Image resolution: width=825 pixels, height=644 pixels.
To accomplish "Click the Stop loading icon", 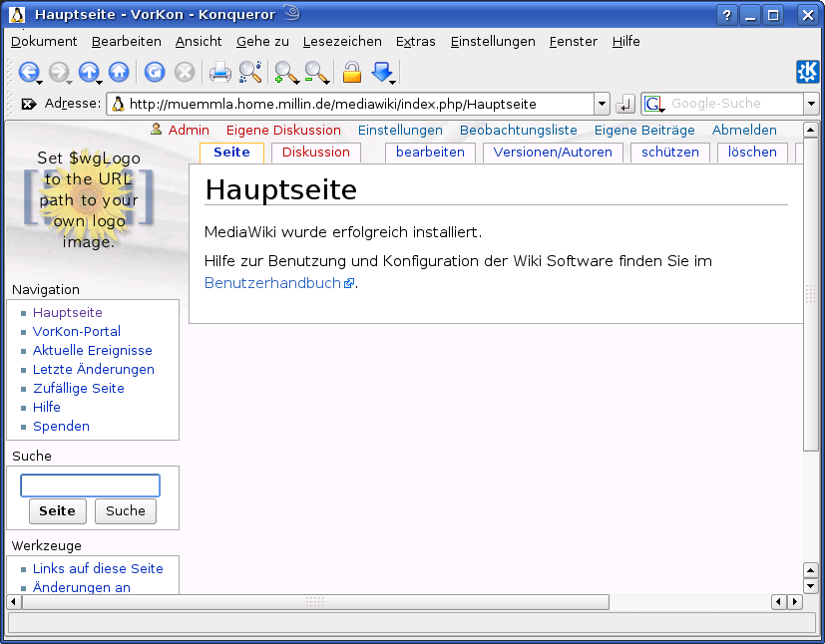I will tap(185, 72).
